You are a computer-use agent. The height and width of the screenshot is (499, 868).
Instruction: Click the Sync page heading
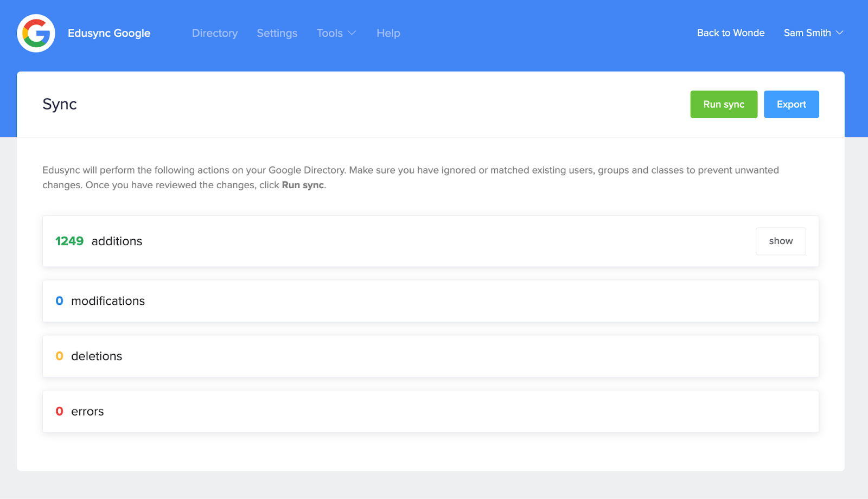click(x=59, y=104)
